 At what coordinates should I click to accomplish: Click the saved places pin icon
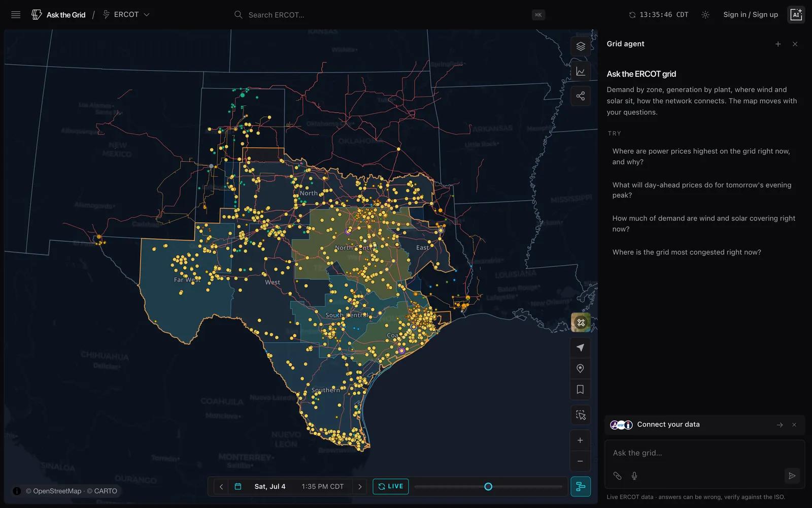click(581, 369)
